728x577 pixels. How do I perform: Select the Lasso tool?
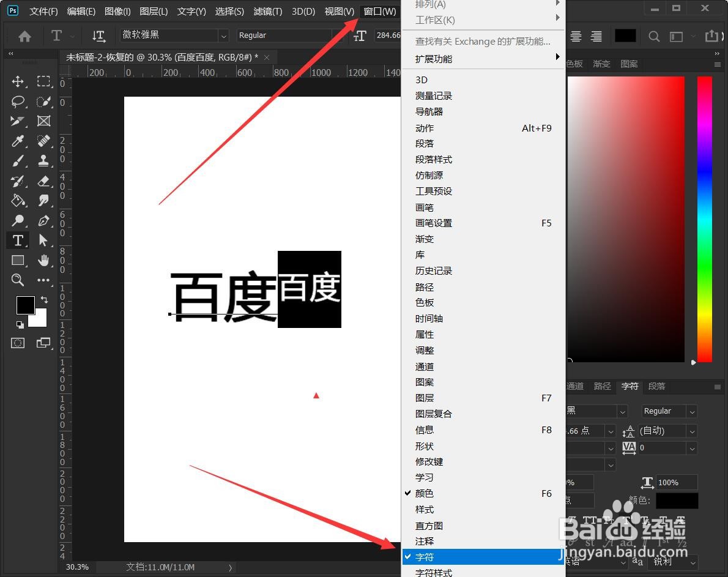click(18, 101)
